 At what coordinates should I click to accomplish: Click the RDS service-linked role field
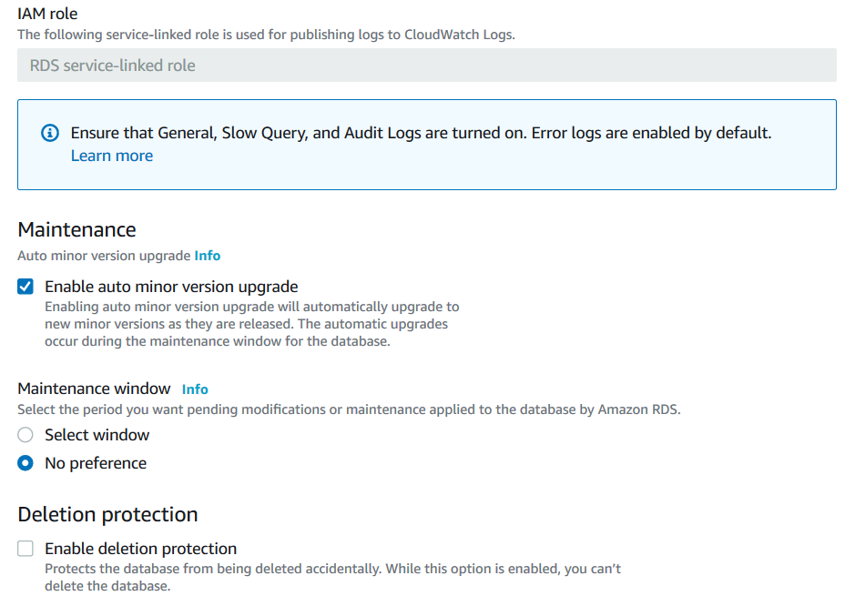coord(426,66)
